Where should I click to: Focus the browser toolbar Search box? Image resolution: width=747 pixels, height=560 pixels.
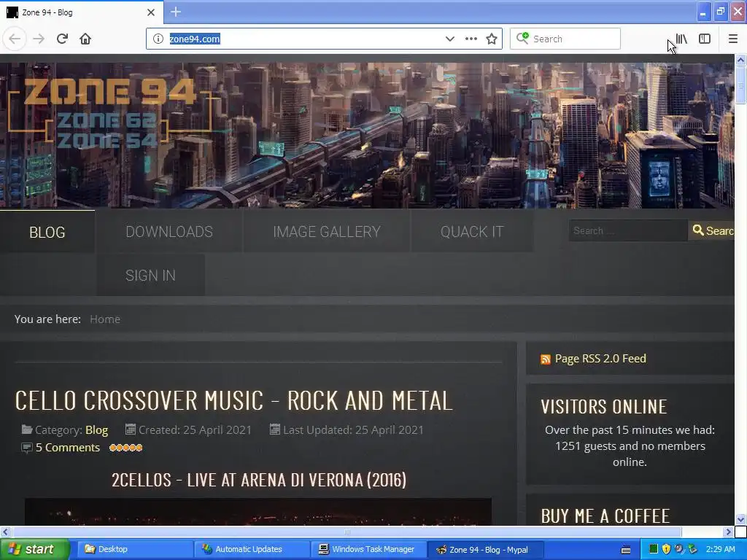coord(565,39)
